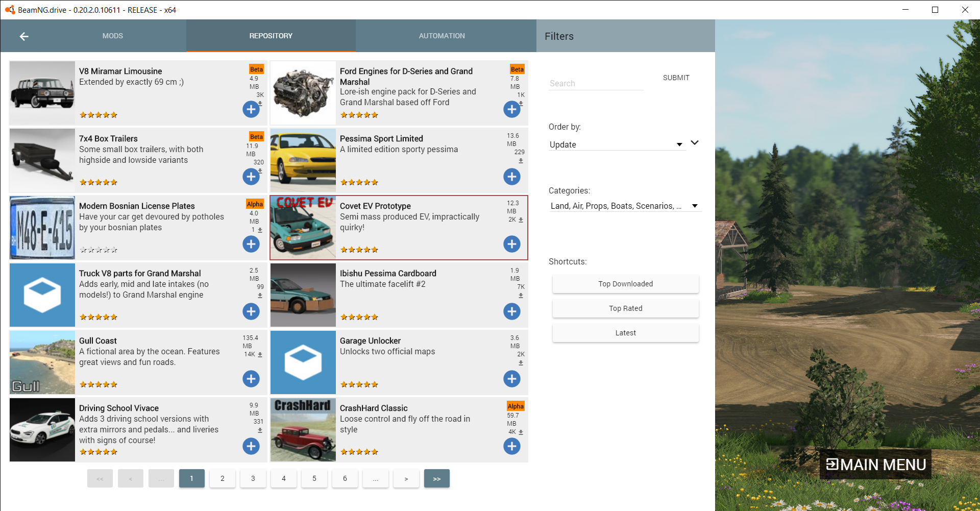Click Beta badge on 7x4 Box Trailers
Image resolution: width=980 pixels, height=511 pixels.
coord(256,136)
